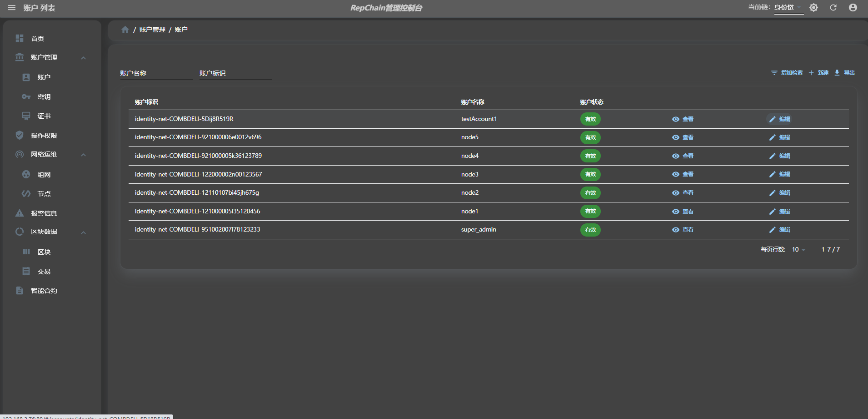Viewport: 868px width, 419px height.
Task: Click 有效 status badge for super_admin
Action: click(x=590, y=230)
